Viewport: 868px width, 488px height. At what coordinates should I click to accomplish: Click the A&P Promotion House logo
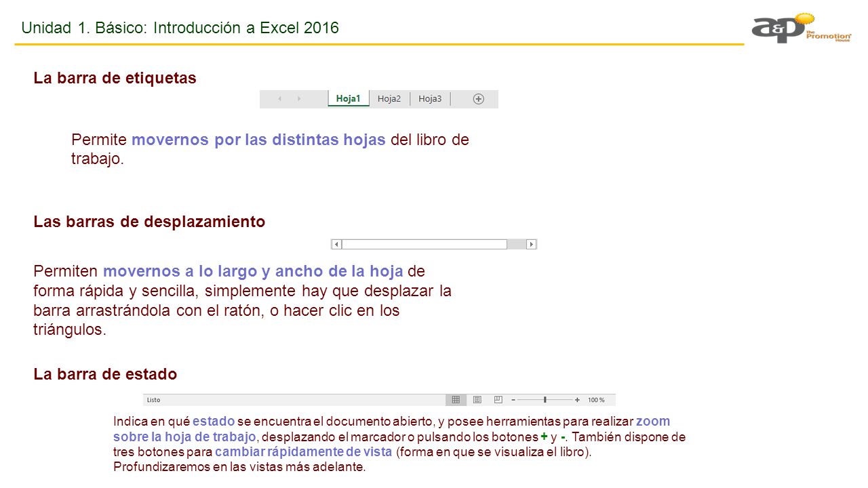point(802,28)
